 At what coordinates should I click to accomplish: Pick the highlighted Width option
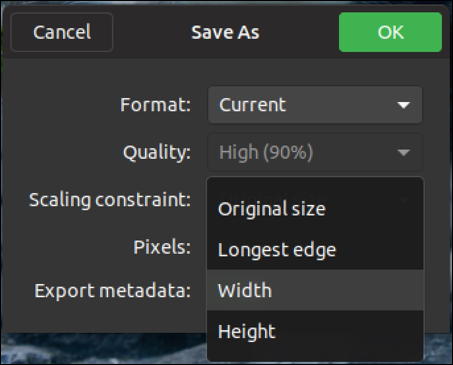point(315,290)
